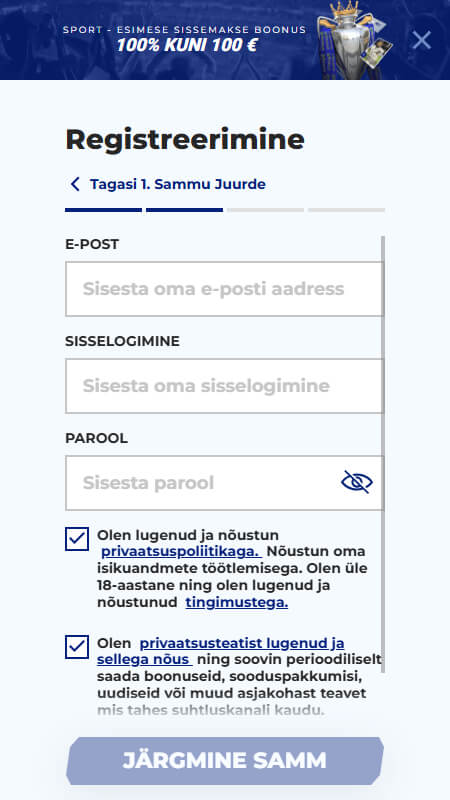450x800 pixels.
Task: Focus the E-POST email input field
Action: pos(224,289)
